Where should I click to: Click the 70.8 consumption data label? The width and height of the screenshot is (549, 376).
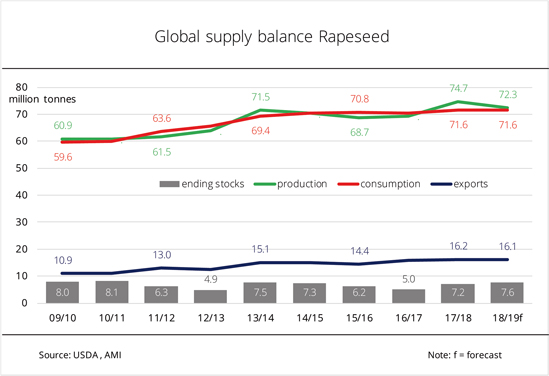(x=360, y=99)
